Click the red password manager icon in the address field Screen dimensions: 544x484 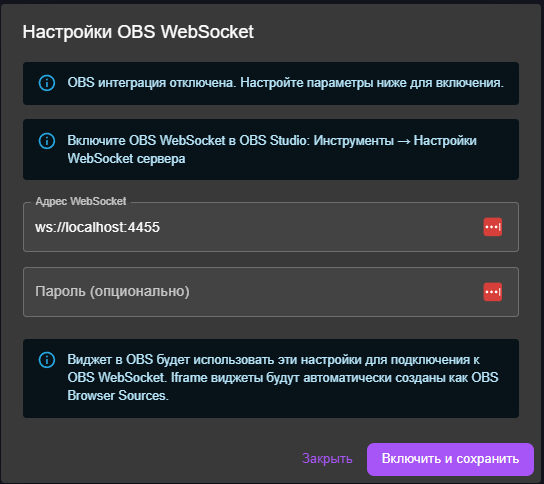point(493,227)
